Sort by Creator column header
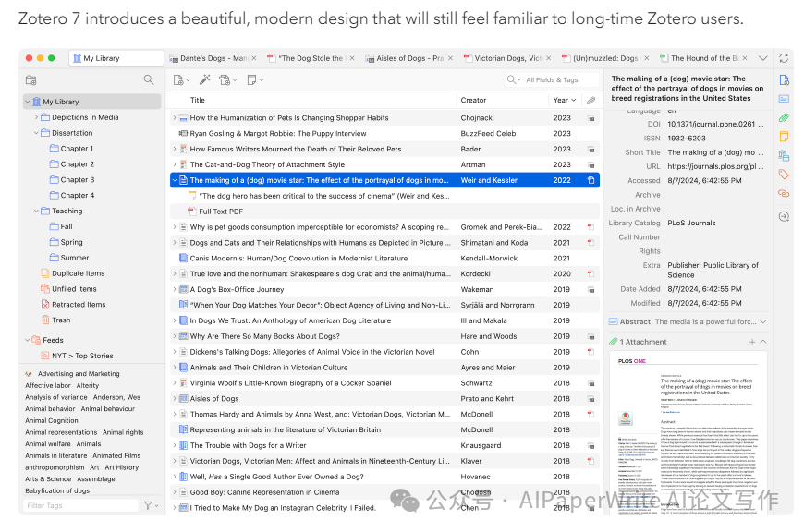This screenshot has width=804, height=532. 473,100
